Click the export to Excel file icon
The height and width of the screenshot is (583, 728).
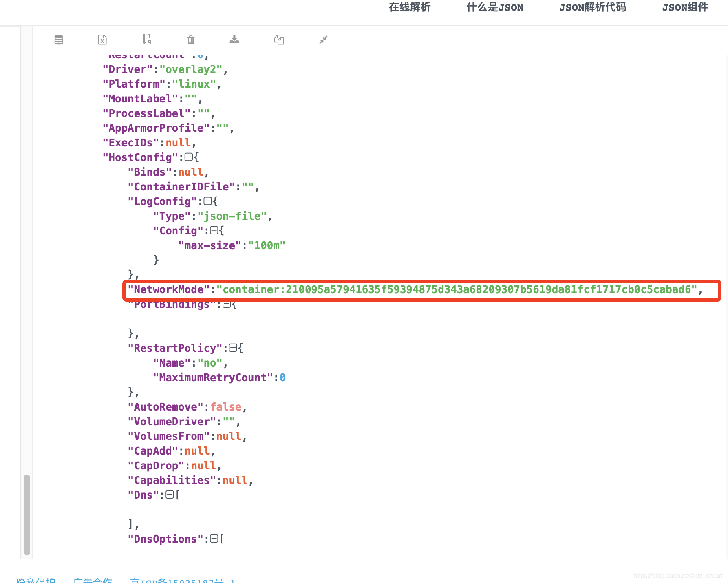[102, 40]
